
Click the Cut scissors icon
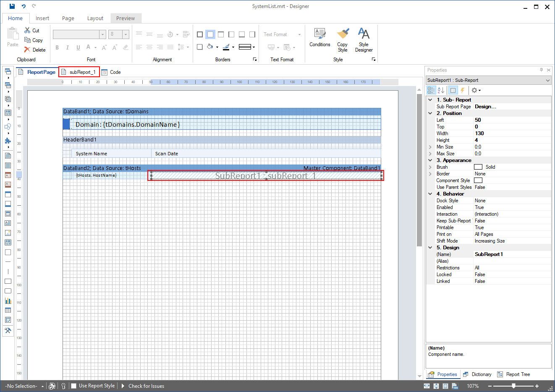(27, 30)
